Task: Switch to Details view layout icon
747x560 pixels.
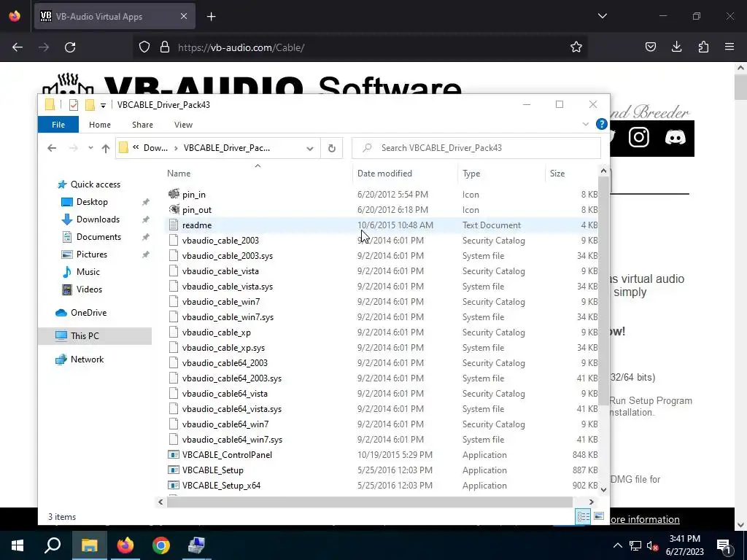Action: pos(583,516)
